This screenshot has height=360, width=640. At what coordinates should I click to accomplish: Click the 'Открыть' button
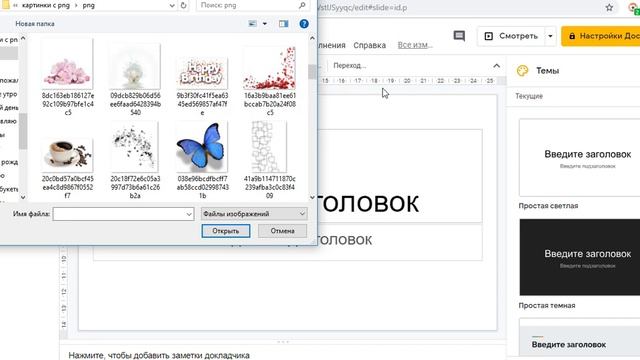coord(226,231)
